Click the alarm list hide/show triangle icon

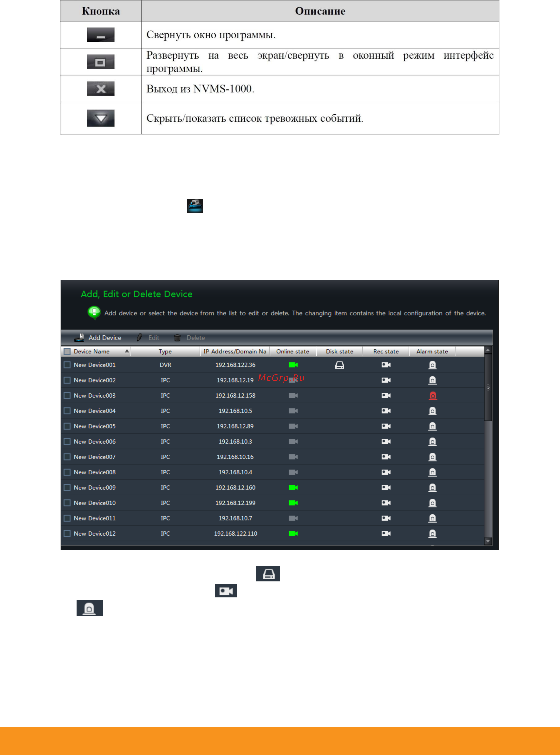click(x=101, y=118)
